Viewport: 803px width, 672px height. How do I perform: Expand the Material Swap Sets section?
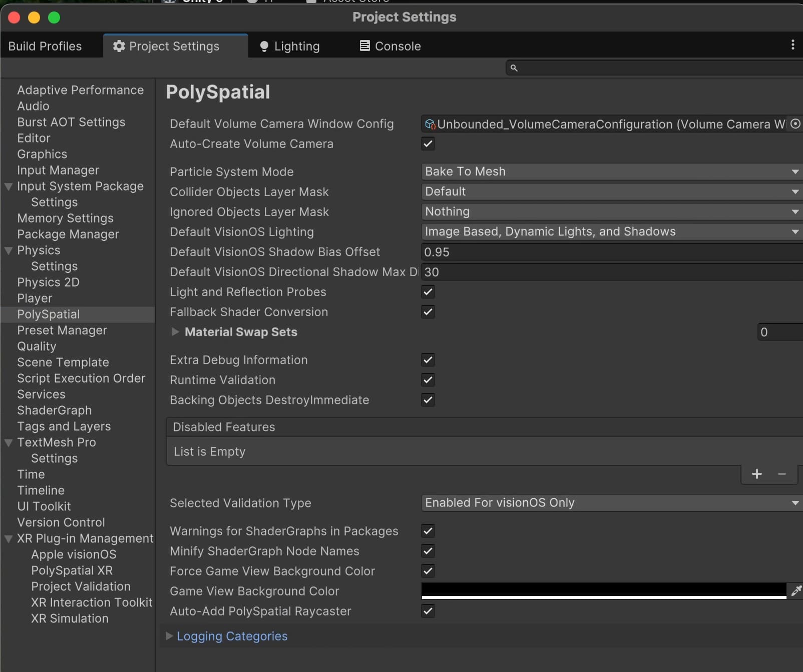175,332
